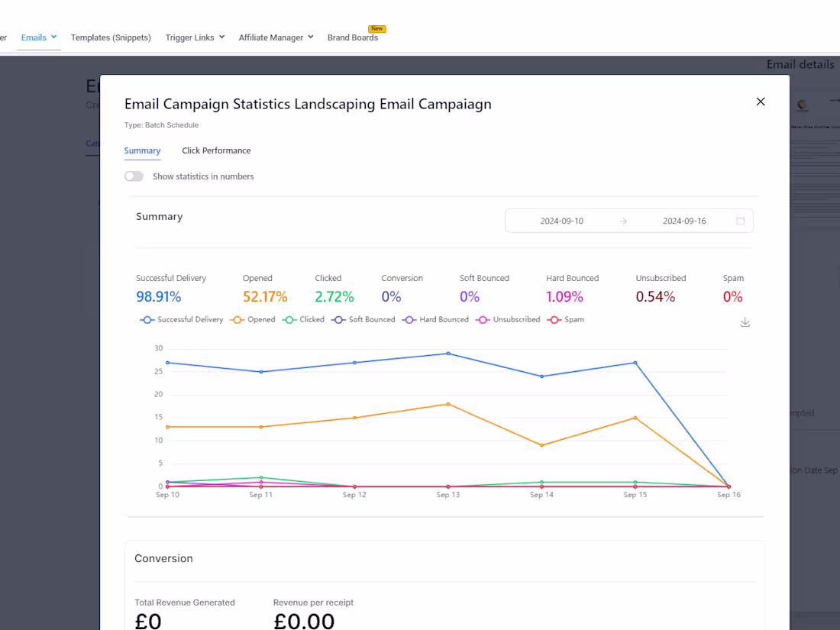
Task: Open the calendar icon in date range picker
Action: [x=740, y=221]
